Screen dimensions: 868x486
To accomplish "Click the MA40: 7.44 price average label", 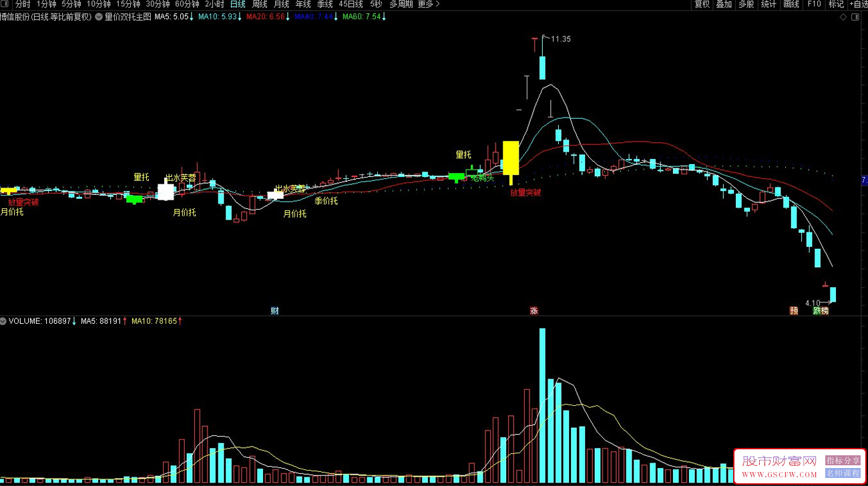I will click(314, 17).
